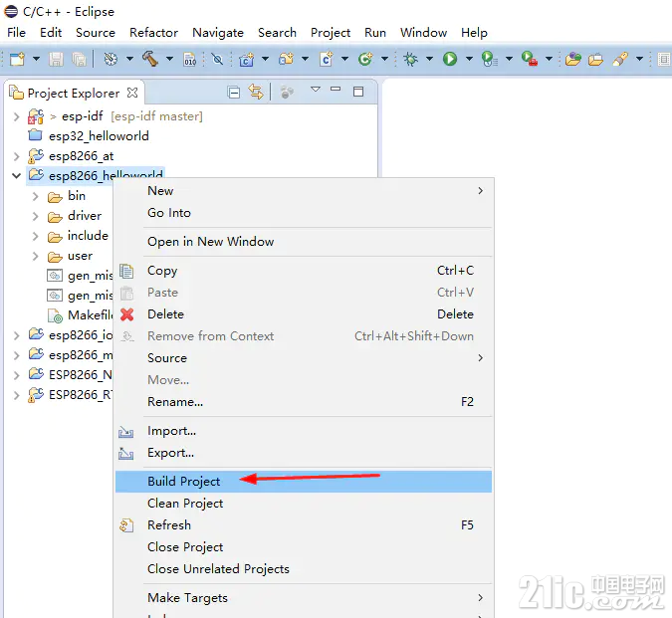This screenshot has height=618, width=672.
Task: Open the Source menu in menu bar
Action: (x=96, y=33)
